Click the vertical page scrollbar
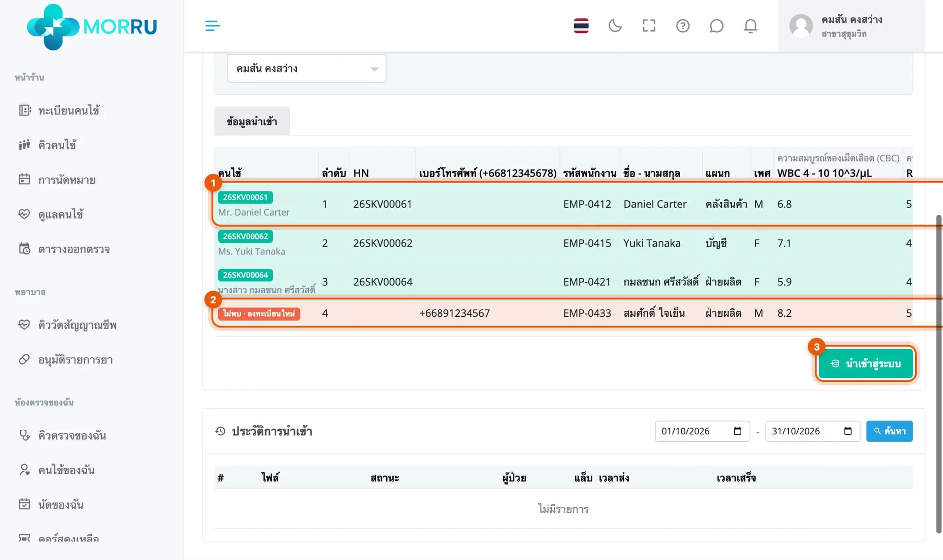 click(x=938, y=374)
